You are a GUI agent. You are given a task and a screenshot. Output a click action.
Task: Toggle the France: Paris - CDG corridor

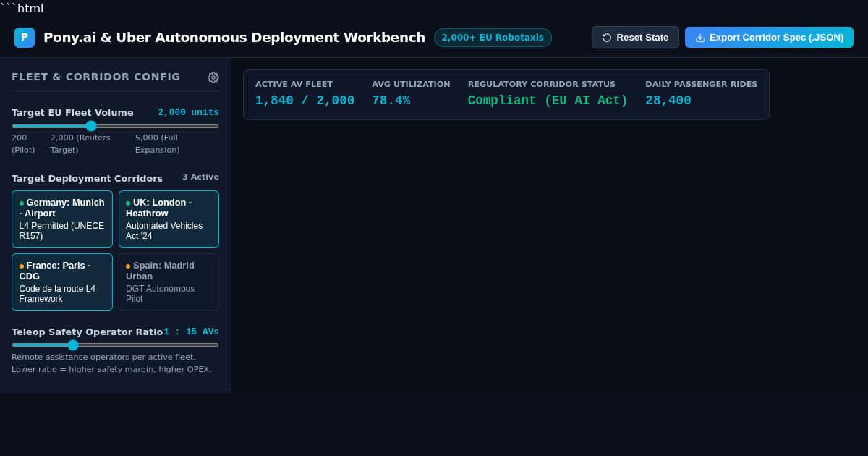click(x=62, y=282)
